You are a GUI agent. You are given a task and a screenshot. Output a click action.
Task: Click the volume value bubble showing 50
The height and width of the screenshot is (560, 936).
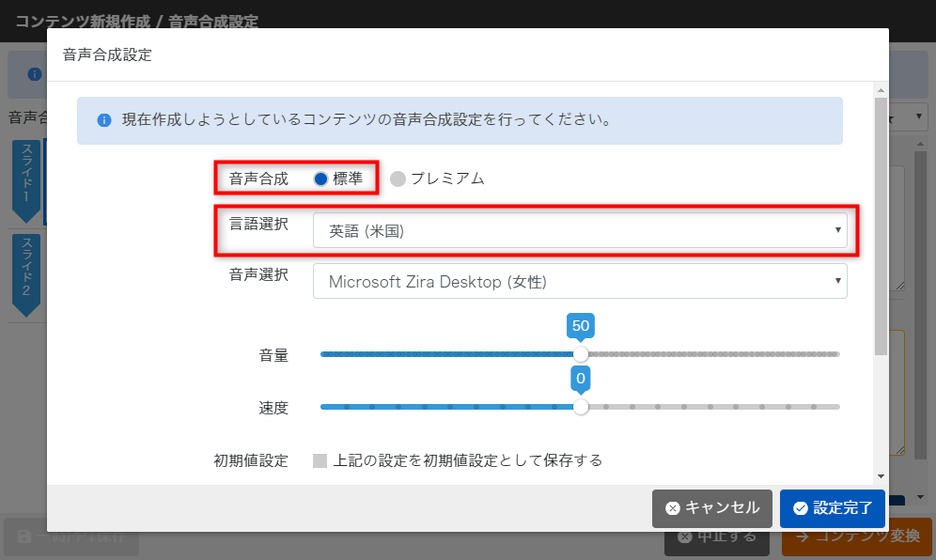tap(581, 326)
